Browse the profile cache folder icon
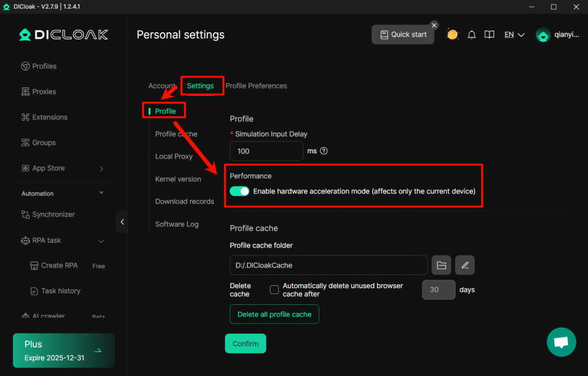588x376 pixels. click(441, 265)
